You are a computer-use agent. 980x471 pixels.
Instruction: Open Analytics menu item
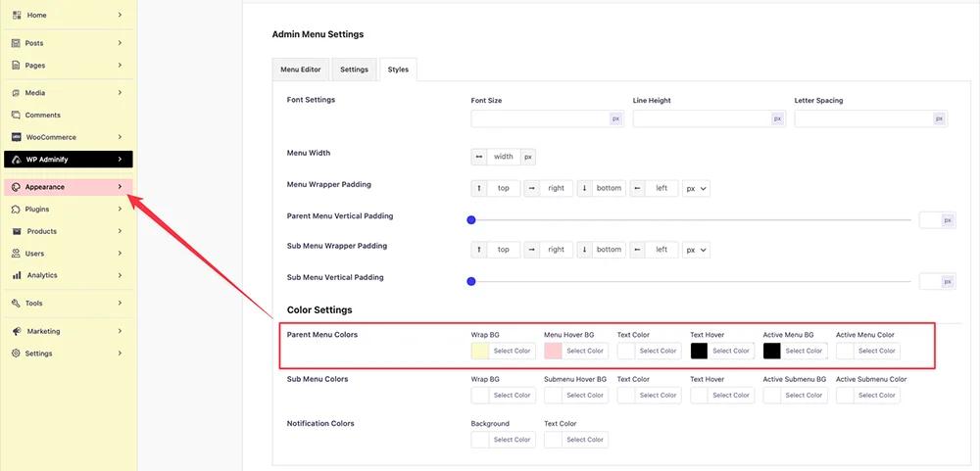pyautogui.click(x=69, y=275)
